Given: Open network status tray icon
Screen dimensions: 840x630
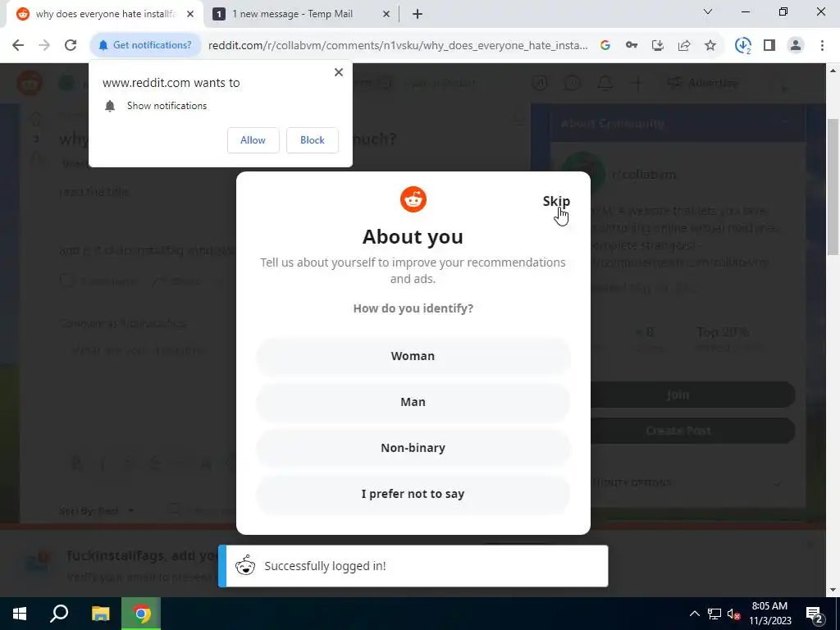Looking at the screenshot, I should [714, 614].
